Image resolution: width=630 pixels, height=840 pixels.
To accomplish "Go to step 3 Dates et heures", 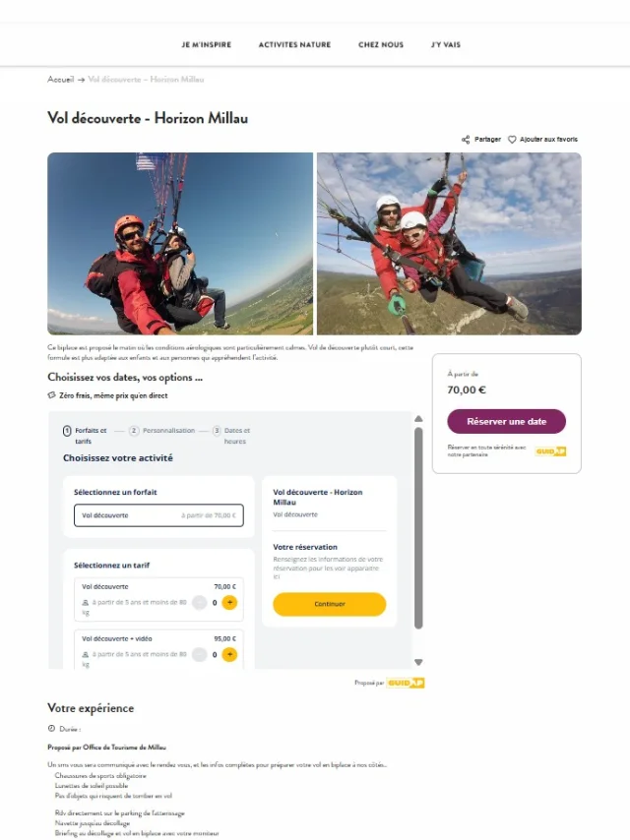I will (x=231, y=436).
